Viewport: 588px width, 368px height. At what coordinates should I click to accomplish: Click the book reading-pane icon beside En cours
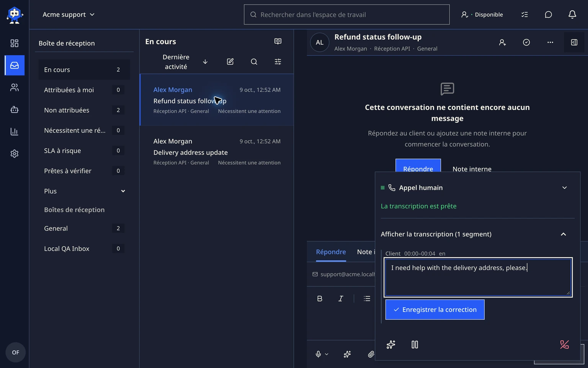pos(278,41)
